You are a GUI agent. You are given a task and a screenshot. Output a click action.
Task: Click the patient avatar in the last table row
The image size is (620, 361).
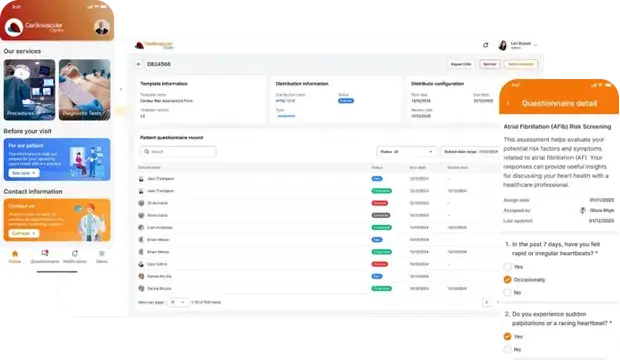click(141, 289)
